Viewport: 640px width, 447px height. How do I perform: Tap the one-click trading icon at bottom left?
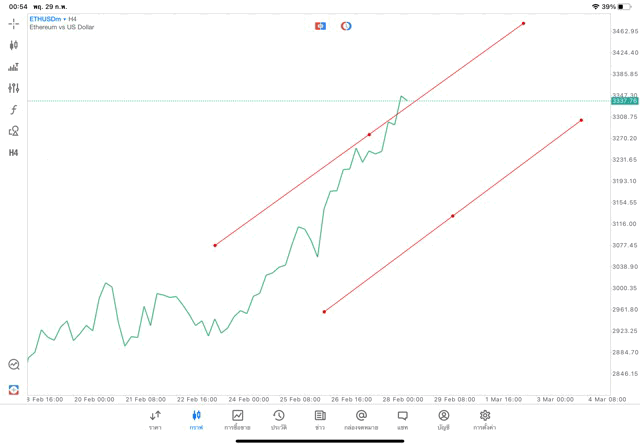[14, 389]
